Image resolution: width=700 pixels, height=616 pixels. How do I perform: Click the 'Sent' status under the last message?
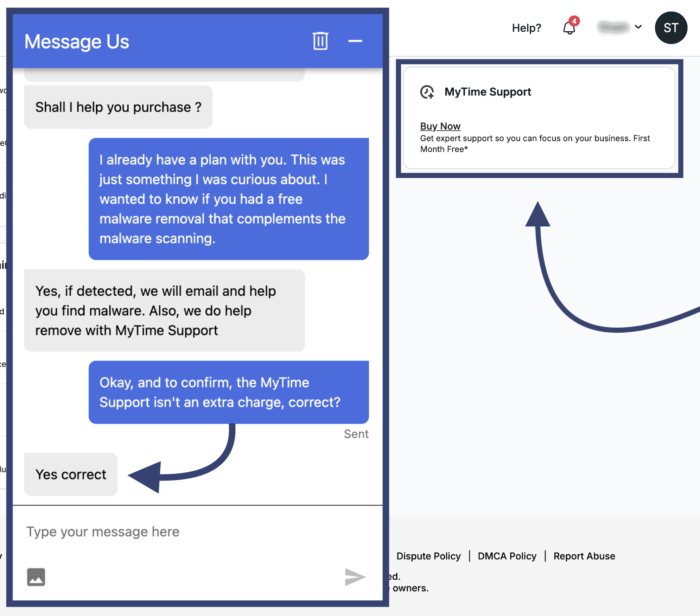[356, 434]
